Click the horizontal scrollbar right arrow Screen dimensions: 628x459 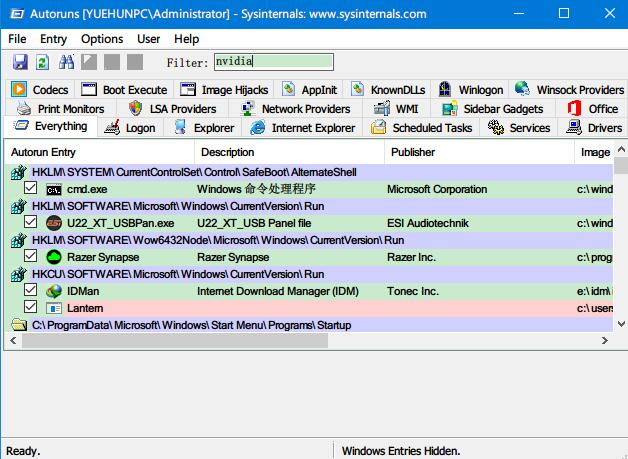tap(605, 340)
